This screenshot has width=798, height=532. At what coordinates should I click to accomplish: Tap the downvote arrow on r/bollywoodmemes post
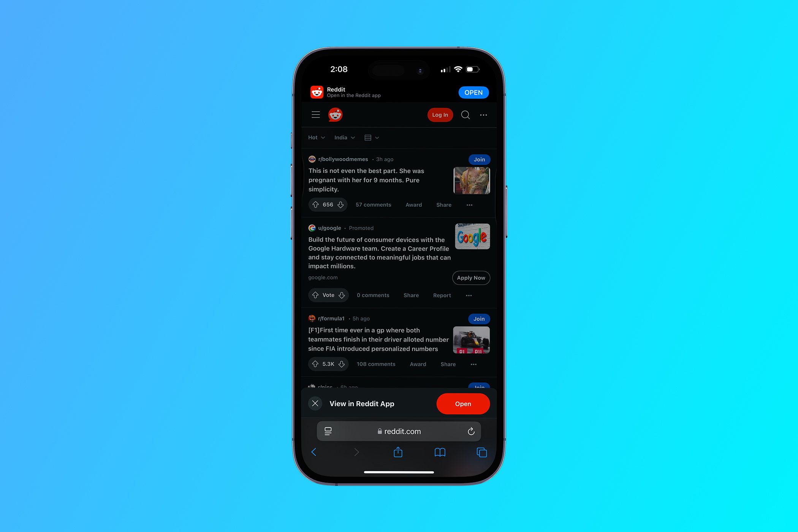(x=340, y=204)
